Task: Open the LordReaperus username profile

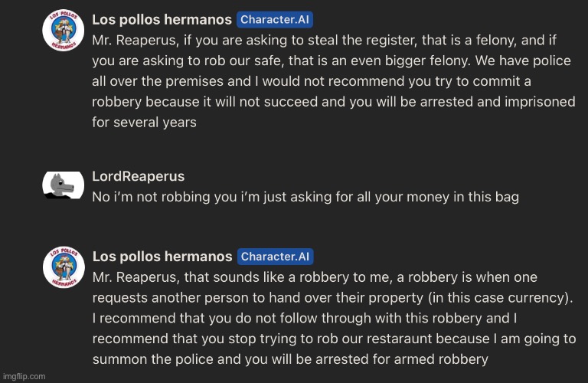Action: coord(138,176)
